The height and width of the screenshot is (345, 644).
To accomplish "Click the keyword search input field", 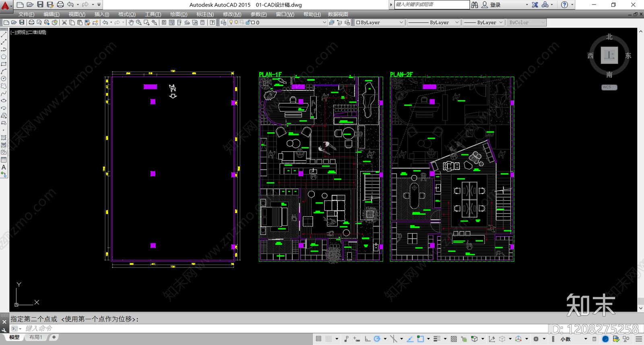I will coord(431,4).
